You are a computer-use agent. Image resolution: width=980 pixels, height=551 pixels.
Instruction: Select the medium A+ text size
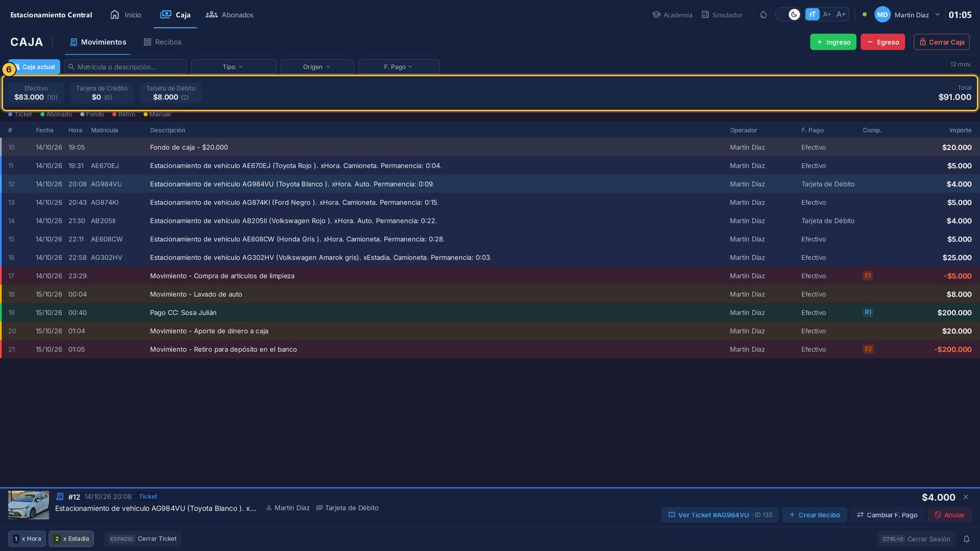pyautogui.click(x=827, y=15)
